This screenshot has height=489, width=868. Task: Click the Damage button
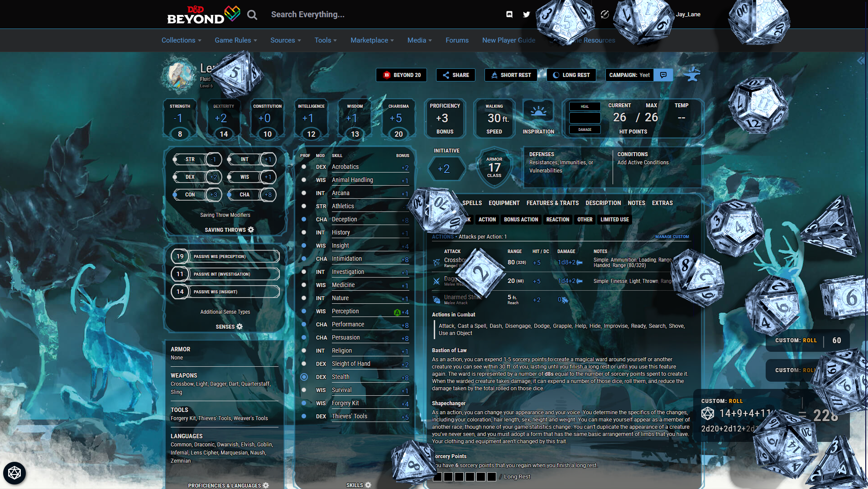pyautogui.click(x=585, y=129)
